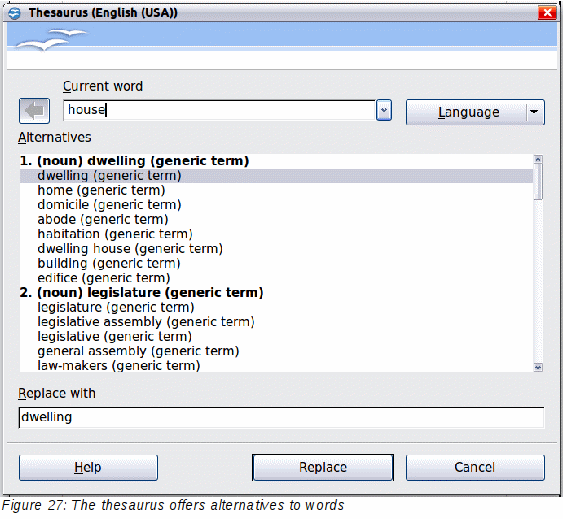Screen dimensions: 563x519
Task: Select 'domicile (generic term)' in Alternatives
Action: (x=109, y=205)
